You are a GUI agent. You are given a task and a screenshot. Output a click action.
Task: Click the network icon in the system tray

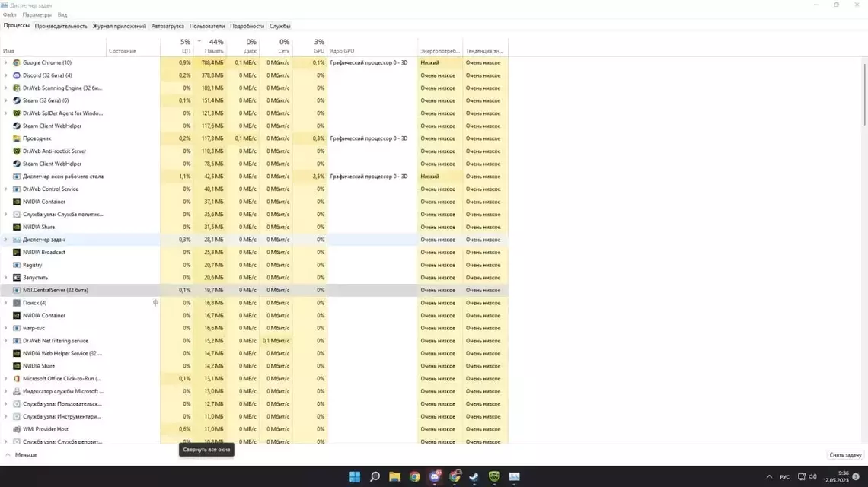click(x=801, y=476)
